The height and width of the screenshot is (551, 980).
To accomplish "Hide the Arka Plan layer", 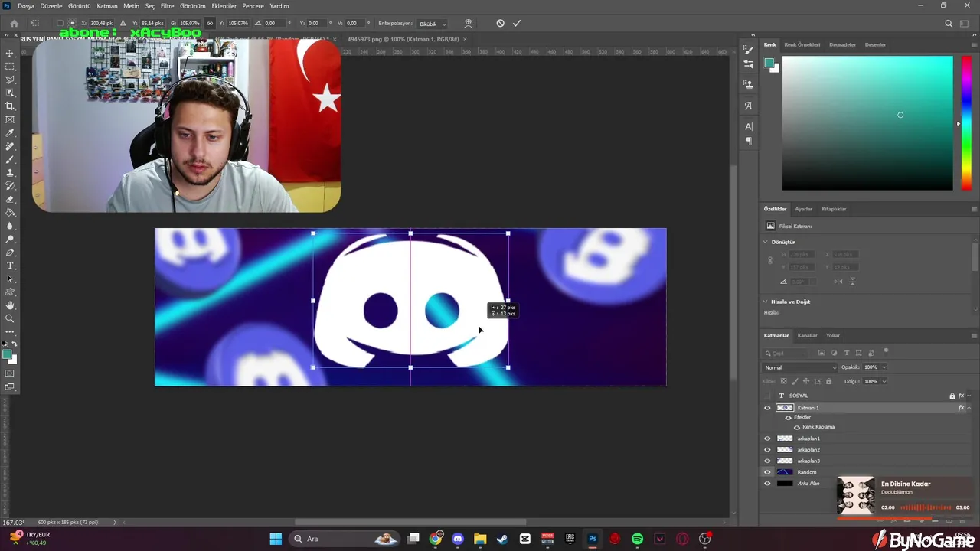I will 767,484.
